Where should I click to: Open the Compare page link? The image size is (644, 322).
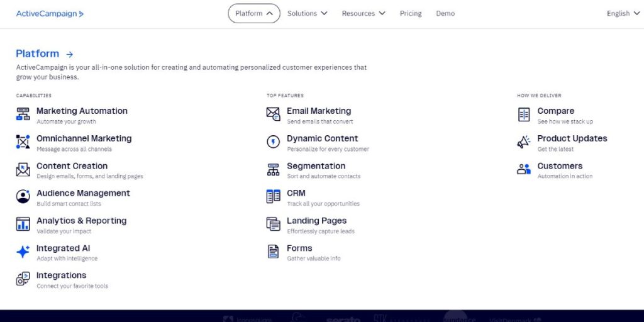[x=556, y=111]
